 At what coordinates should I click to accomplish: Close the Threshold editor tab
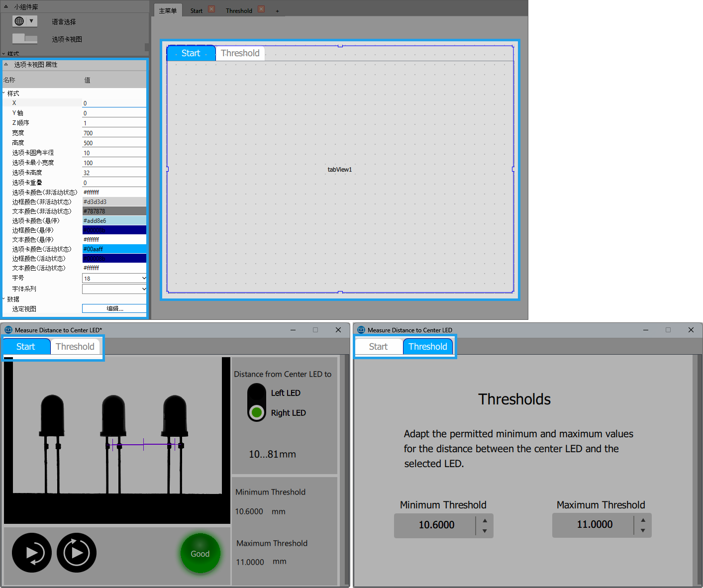click(x=261, y=9)
